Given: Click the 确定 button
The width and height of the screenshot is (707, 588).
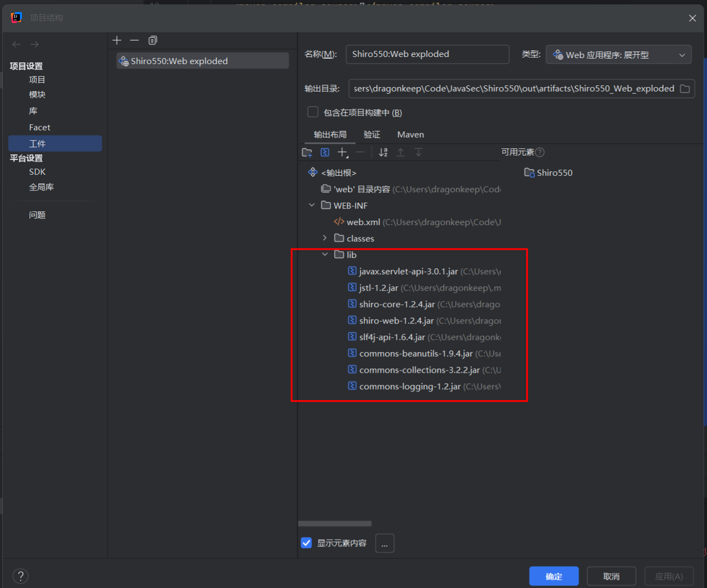Looking at the screenshot, I should point(554,576).
